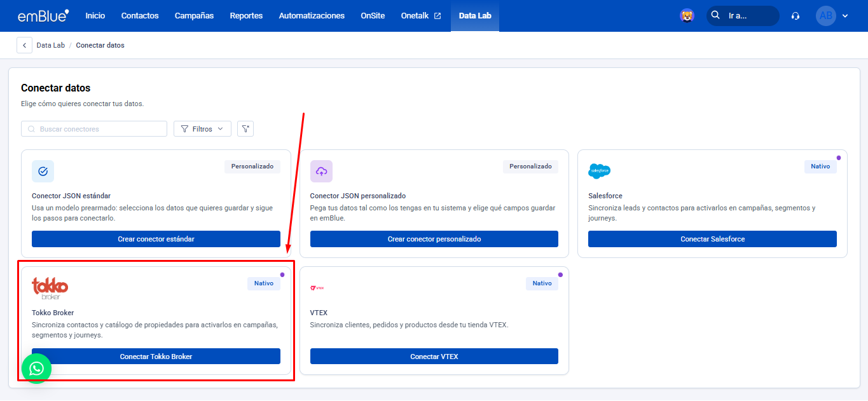This screenshot has height=401, width=868.
Task: Click the Tokko Broker card title
Action: 53,313
